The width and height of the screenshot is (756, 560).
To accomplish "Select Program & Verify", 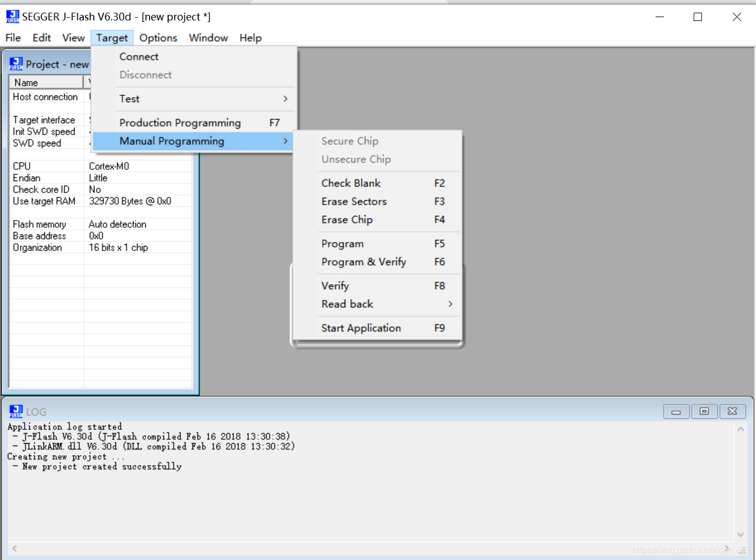I will coord(377,262).
